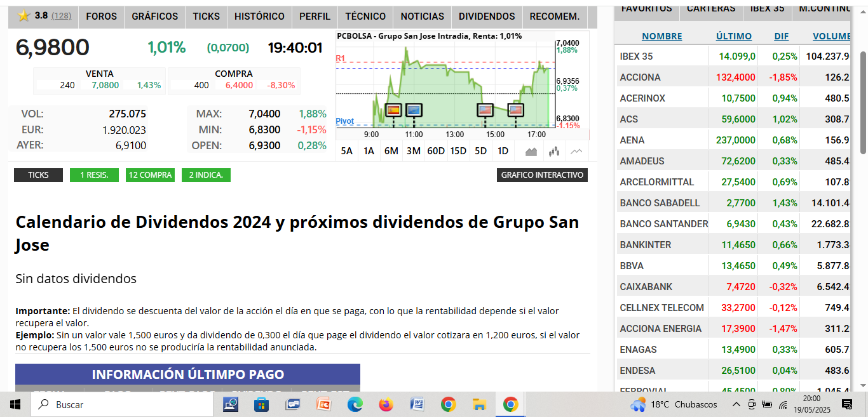Screen dimensions: 868x417
Task: Click the 6,9800 current price value
Action: pos(53,48)
